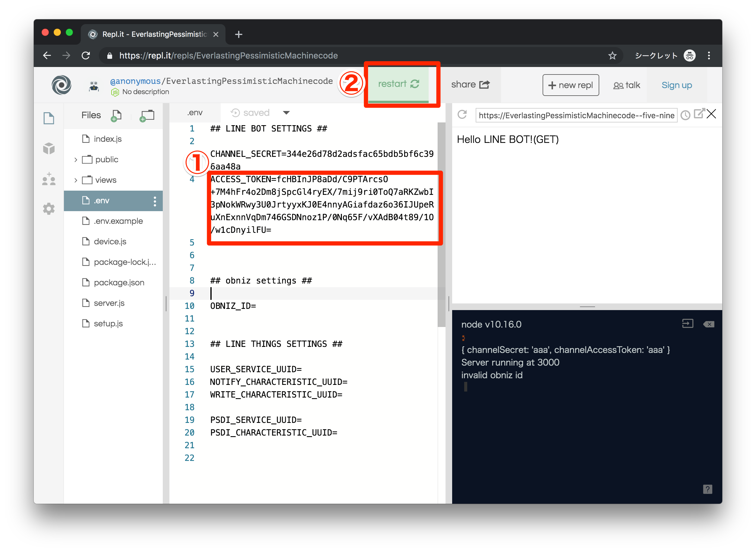This screenshot has height=552, width=756.
Task: Open the @anonymous profile link
Action: [x=135, y=81]
